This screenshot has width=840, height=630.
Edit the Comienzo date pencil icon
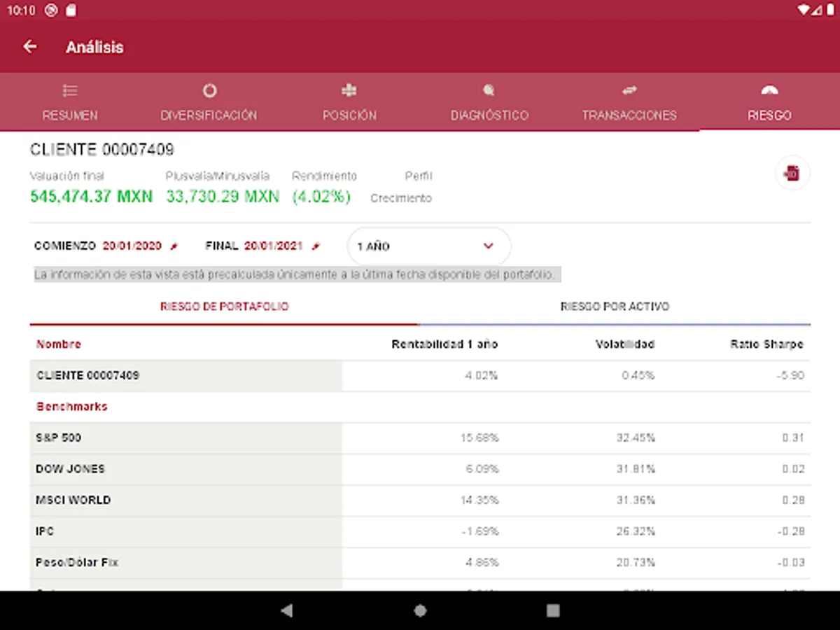click(174, 246)
